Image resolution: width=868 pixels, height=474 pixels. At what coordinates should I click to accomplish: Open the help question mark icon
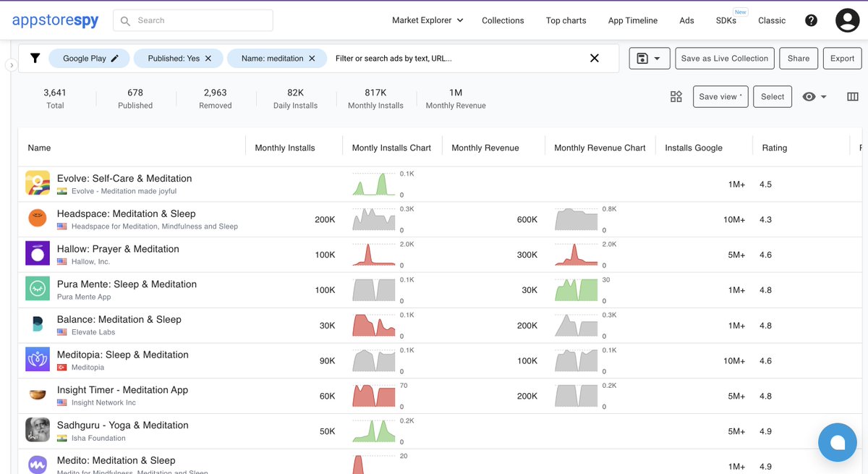pos(811,20)
